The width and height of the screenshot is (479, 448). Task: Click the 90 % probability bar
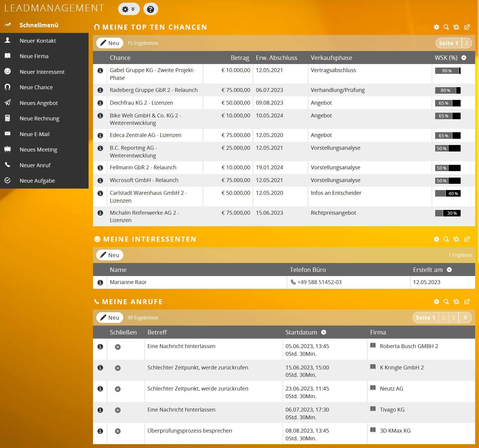coord(448,71)
